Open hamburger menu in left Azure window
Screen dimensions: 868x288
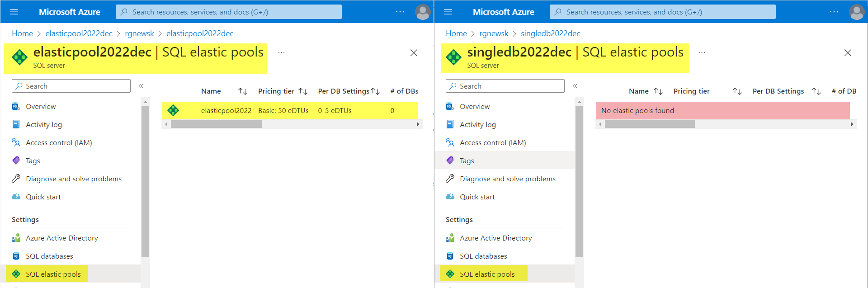click(x=14, y=12)
